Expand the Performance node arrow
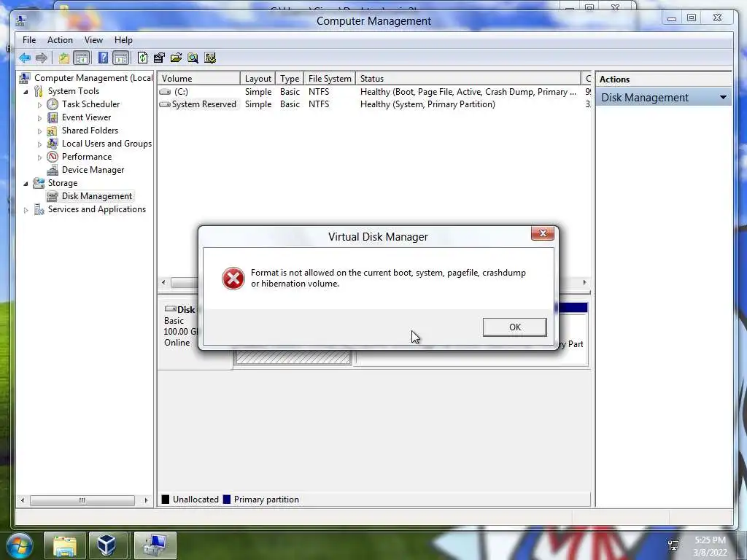This screenshot has width=747, height=560. [x=39, y=157]
